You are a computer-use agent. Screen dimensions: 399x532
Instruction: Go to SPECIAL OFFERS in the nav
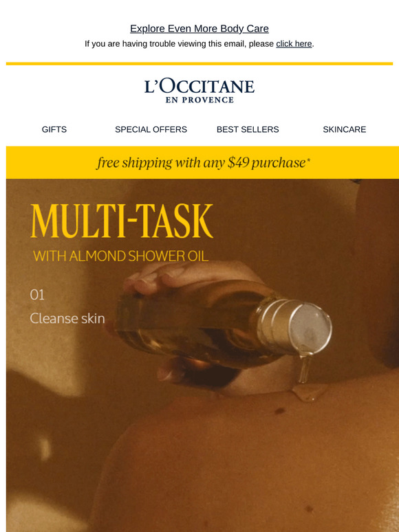click(x=151, y=129)
